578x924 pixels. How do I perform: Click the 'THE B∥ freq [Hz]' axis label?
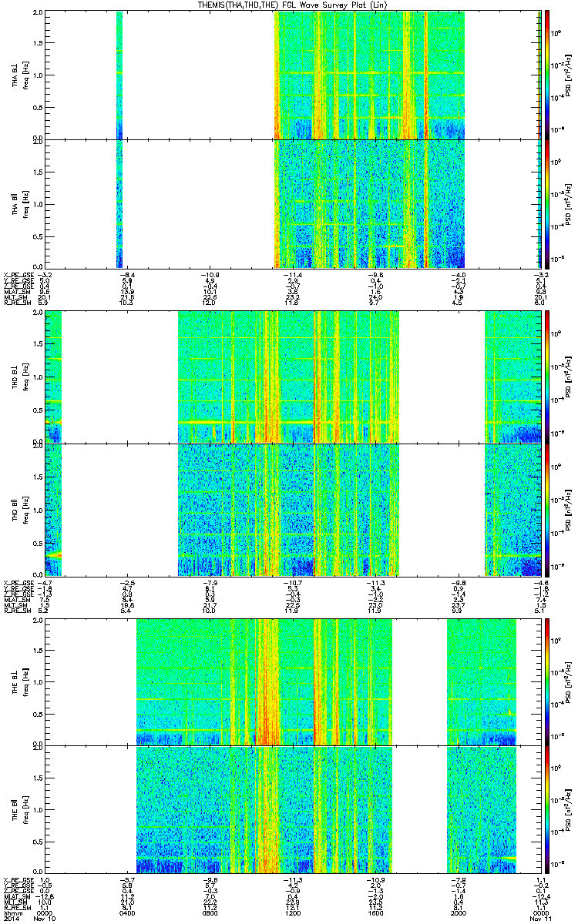(20, 809)
